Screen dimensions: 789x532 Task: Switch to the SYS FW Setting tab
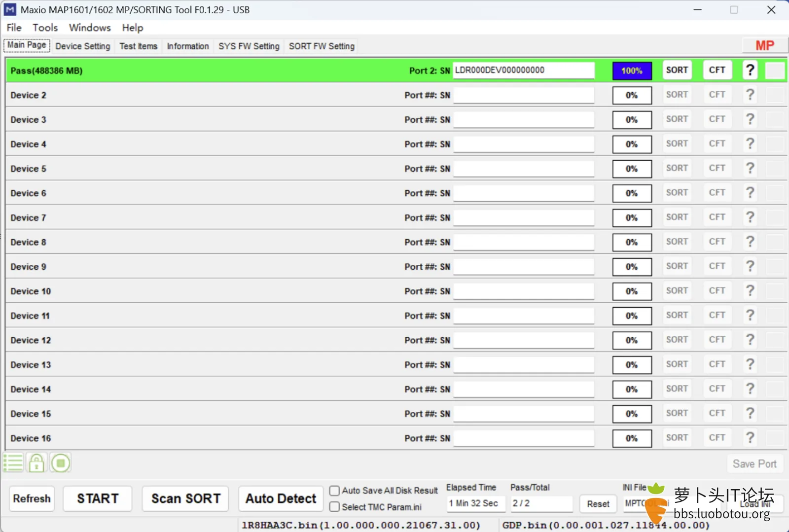(x=249, y=46)
